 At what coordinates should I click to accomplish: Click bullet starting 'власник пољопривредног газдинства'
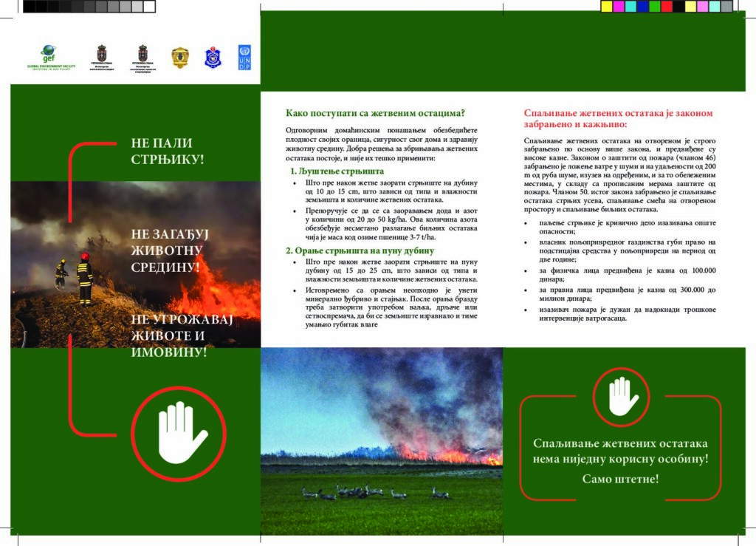coord(628,250)
